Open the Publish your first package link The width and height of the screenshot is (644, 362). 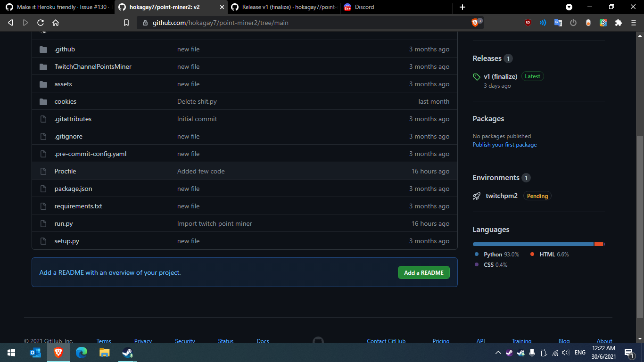(504, 144)
